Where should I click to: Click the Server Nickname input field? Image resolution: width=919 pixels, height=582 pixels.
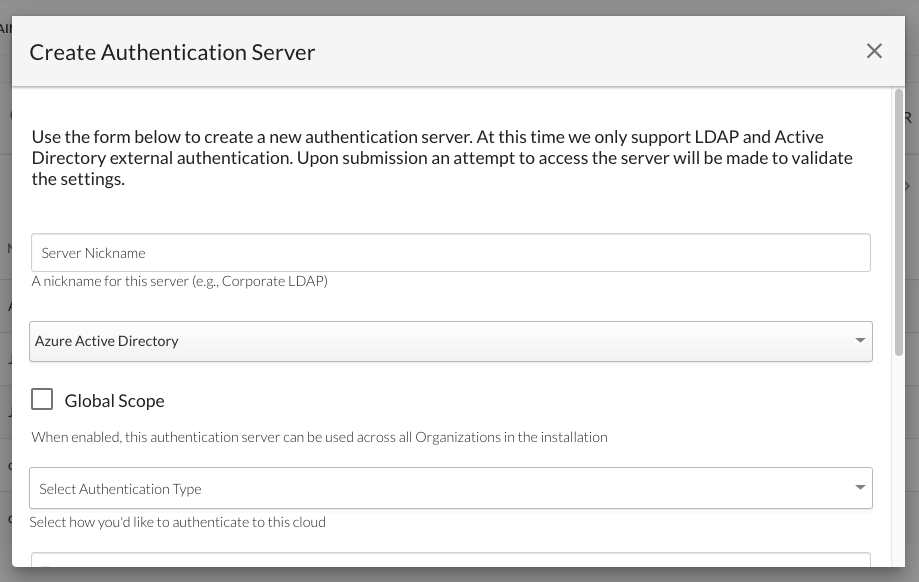click(451, 253)
